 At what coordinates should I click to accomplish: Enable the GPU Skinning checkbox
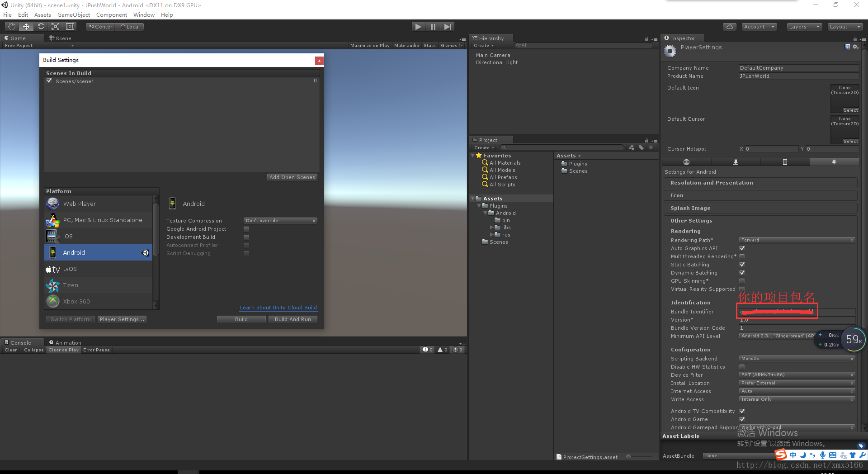click(742, 281)
